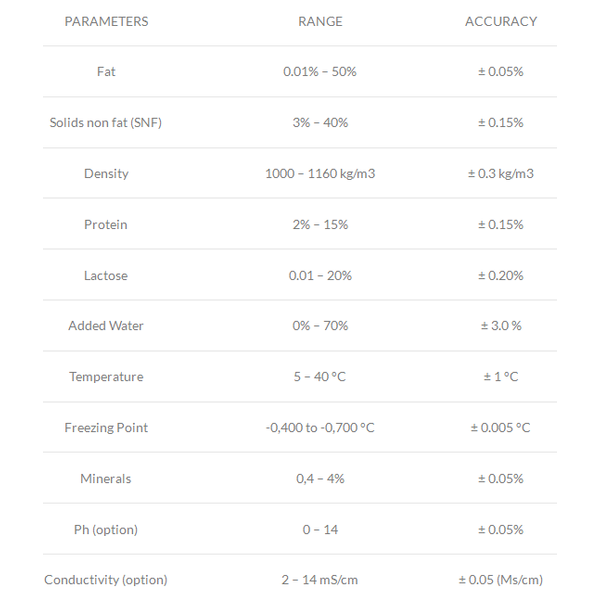Click the Protein row label
This screenshot has height=600, width=600.
106,224
